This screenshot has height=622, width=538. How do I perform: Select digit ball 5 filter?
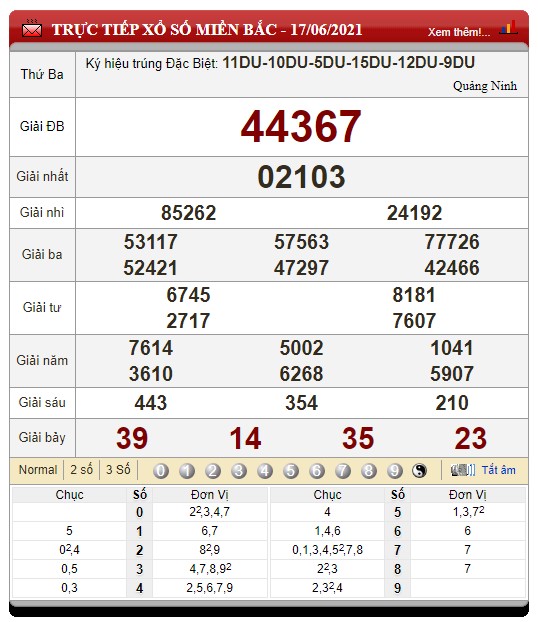[x=291, y=471]
